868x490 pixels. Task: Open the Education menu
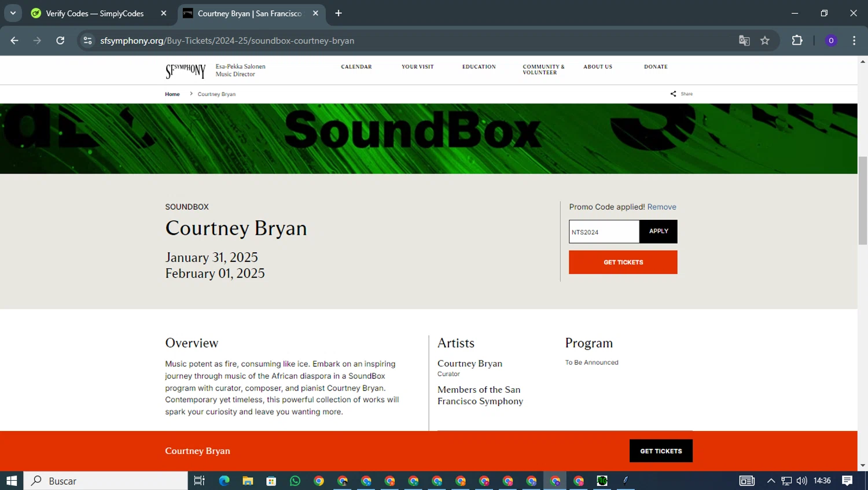(479, 67)
